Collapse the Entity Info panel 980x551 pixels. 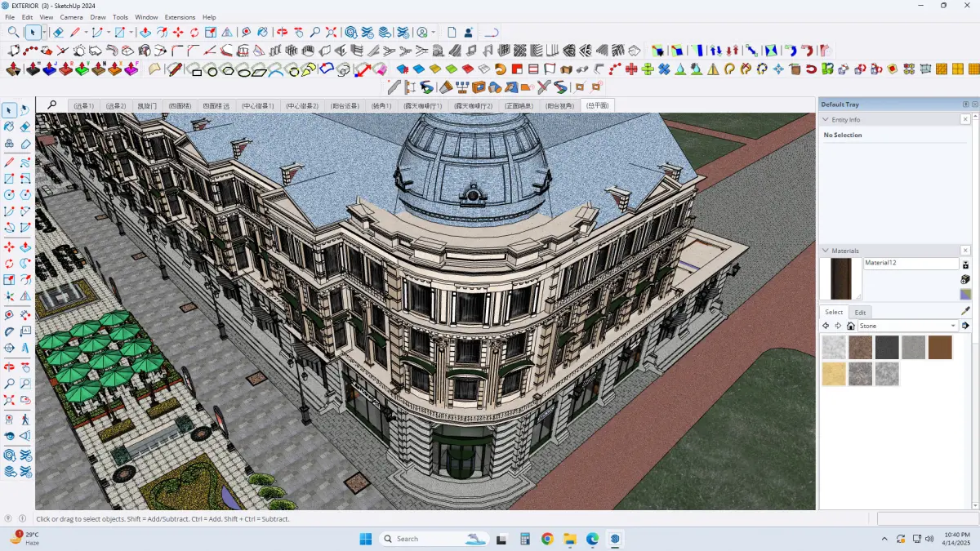coord(826,119)
